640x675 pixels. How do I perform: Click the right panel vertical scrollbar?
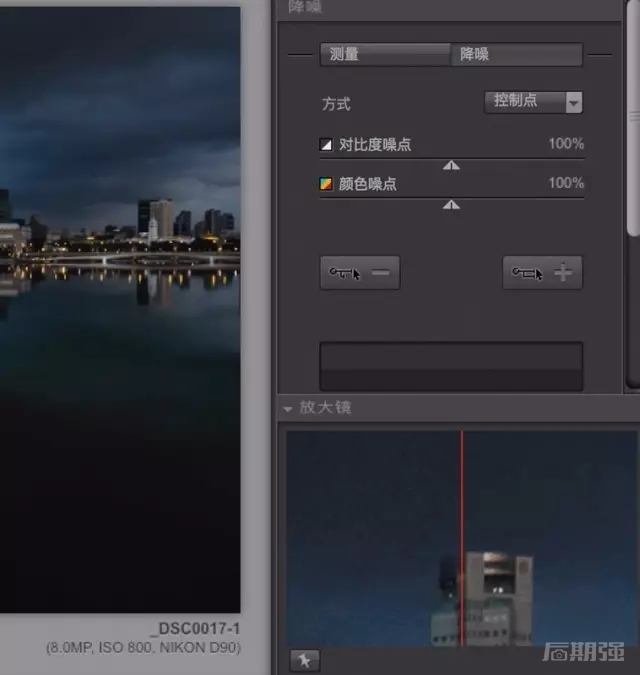633,118
